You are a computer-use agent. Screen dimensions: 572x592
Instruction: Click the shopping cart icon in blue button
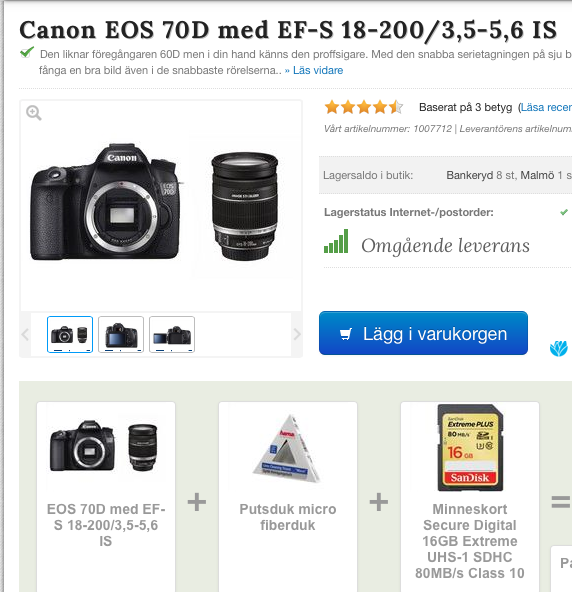click(346, 334)
